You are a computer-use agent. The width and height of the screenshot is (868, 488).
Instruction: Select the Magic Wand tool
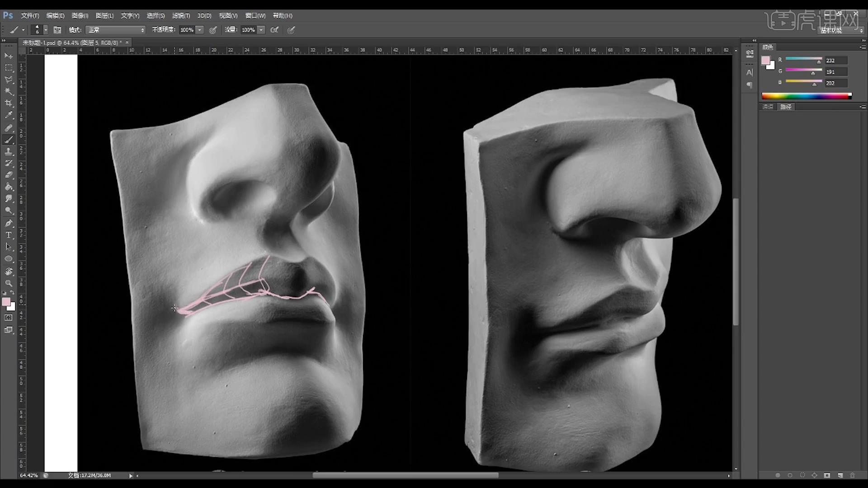click(x=9, y=91)
